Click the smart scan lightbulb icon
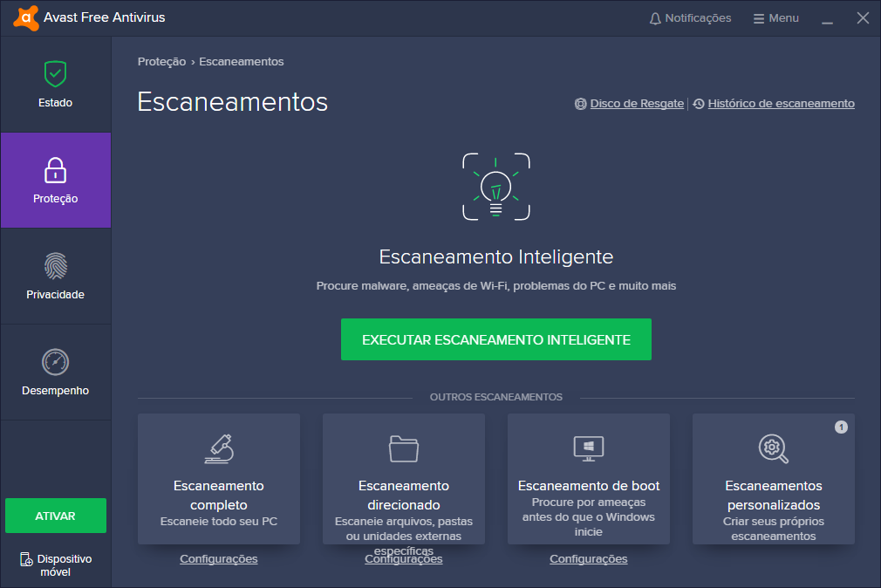The image size is (881, 588). click(496, 187)
